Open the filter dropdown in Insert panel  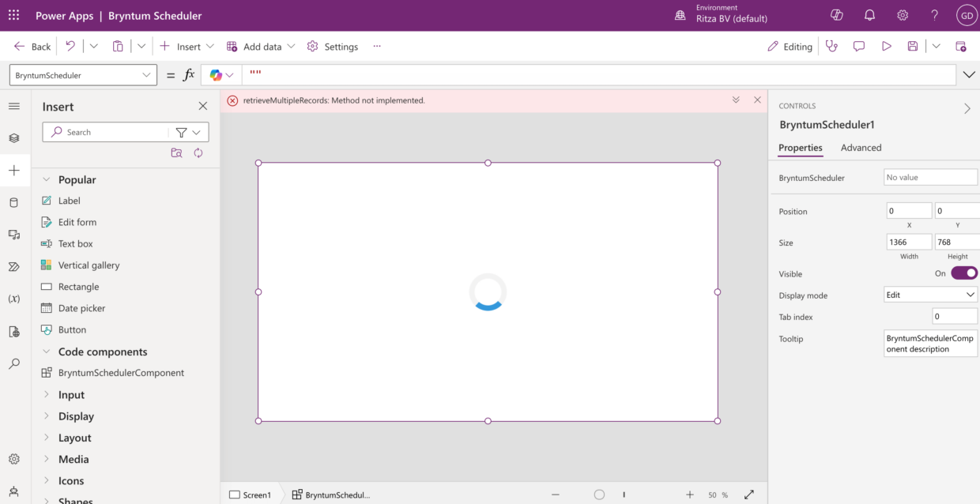(x=188, y=132)
